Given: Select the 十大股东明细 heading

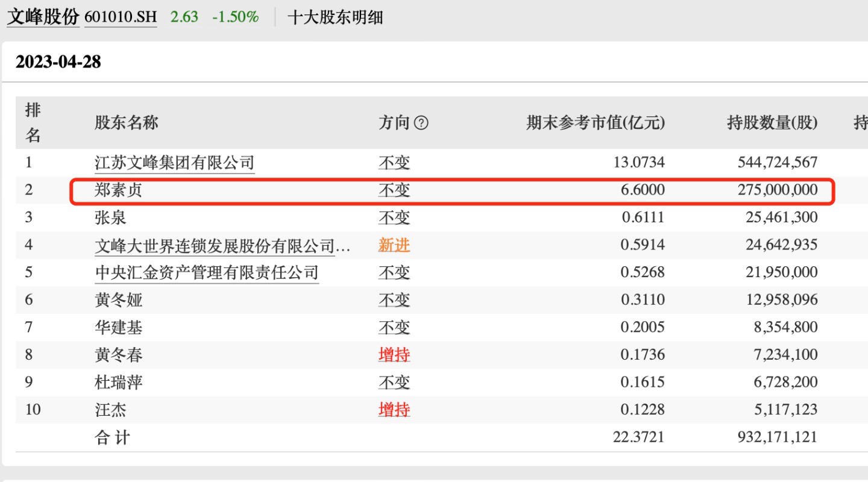Looking at the screenshot, I should click(x=335, y=17).
